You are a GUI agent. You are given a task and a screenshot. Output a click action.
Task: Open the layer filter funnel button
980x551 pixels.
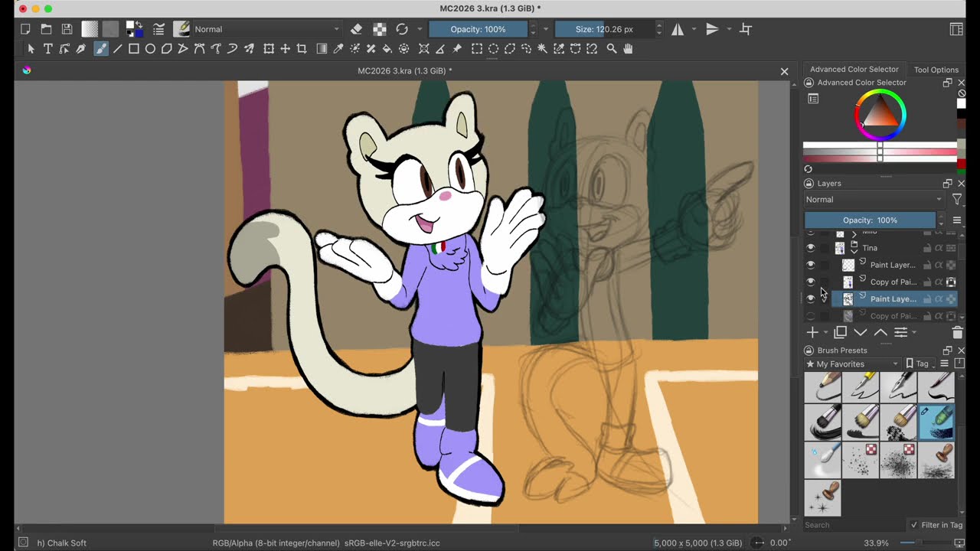957,200
